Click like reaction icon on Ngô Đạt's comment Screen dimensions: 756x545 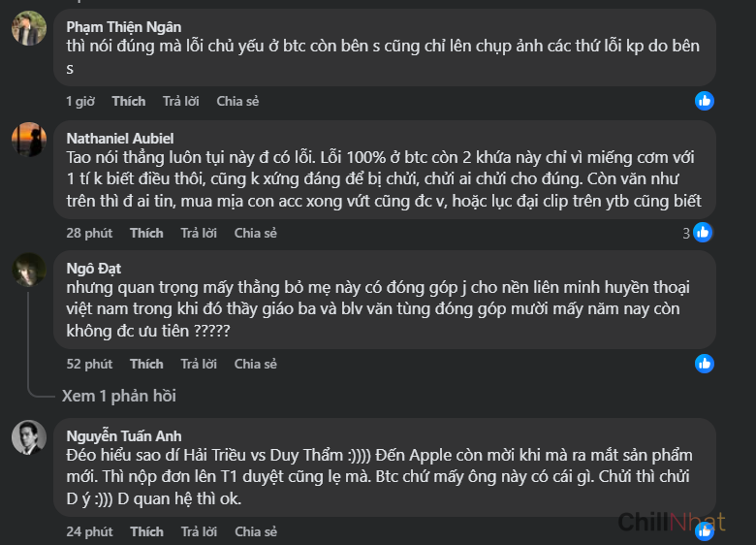coord(705,364)
